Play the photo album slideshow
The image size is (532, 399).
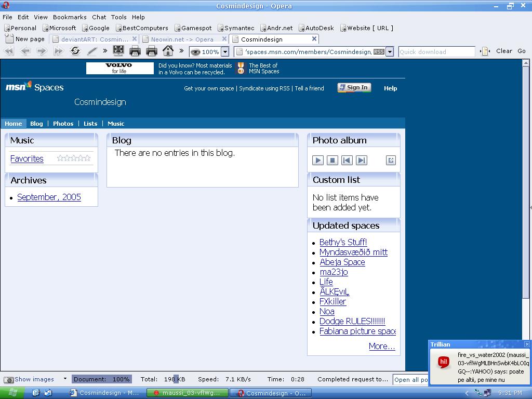click(x=318, y=160)
